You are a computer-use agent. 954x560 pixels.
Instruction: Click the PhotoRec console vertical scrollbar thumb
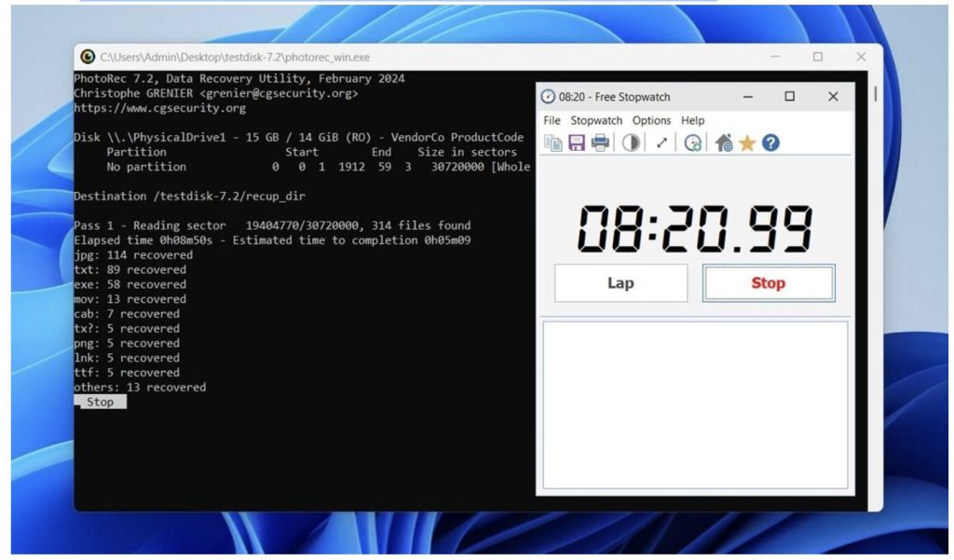(876, 94)
